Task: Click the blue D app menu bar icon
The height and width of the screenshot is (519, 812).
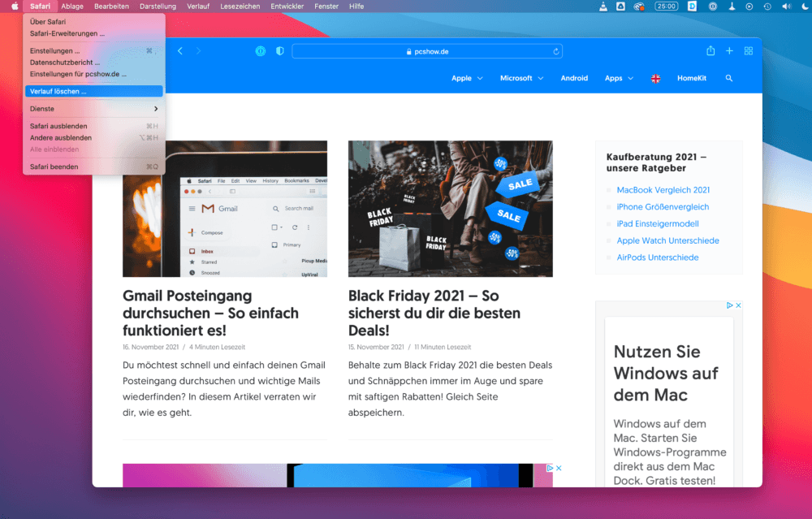Action: click(x=692, y=6)
